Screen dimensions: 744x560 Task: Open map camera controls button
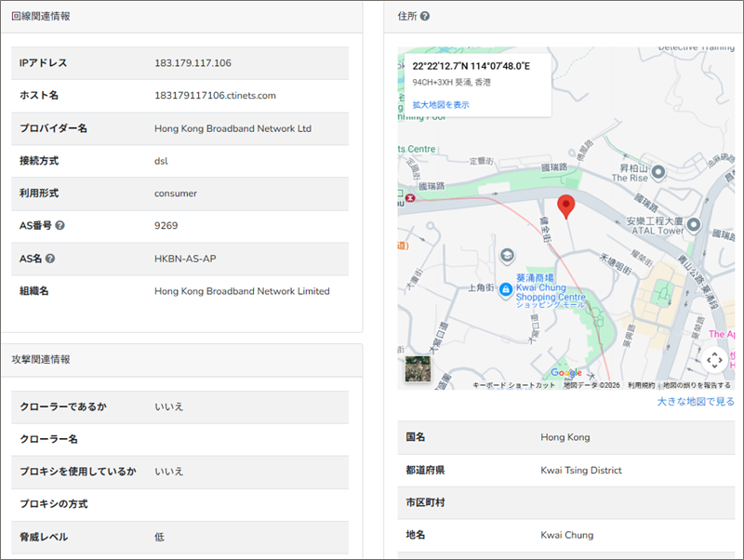click(713, 359)
